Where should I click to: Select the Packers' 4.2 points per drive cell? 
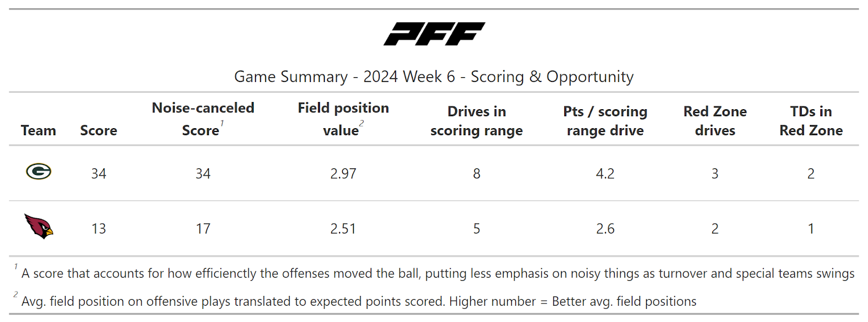tap(605, 174)
